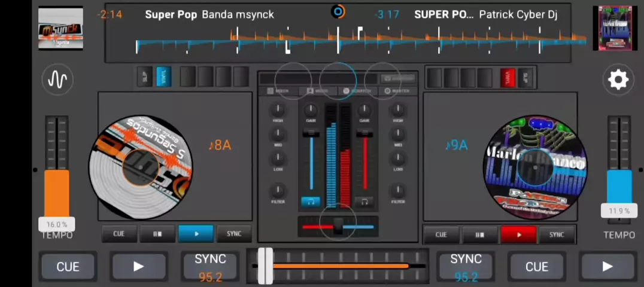Select the right deck FILTER knob
The width and height of the screenshot is (644, 287).
(397, 191)
